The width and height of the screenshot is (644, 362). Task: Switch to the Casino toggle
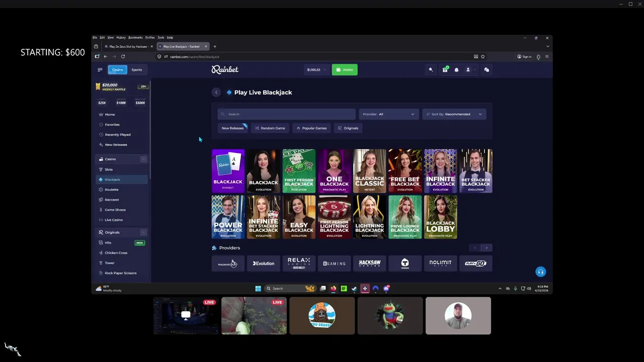117,70
